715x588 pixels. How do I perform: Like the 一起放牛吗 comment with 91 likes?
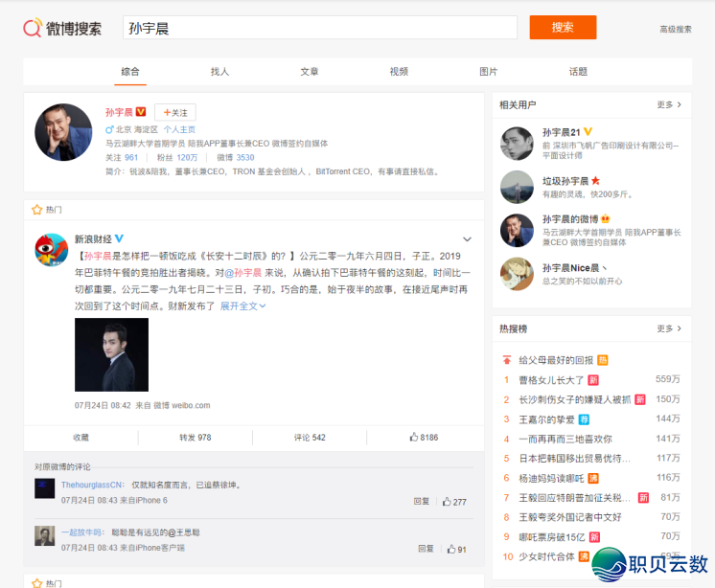456,550
